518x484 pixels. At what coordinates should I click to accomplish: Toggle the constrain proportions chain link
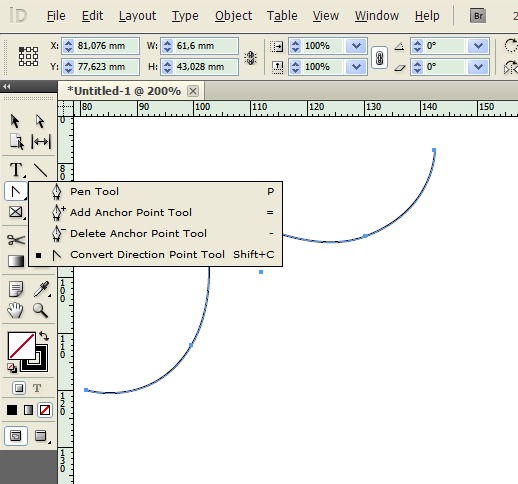(379, 58)
